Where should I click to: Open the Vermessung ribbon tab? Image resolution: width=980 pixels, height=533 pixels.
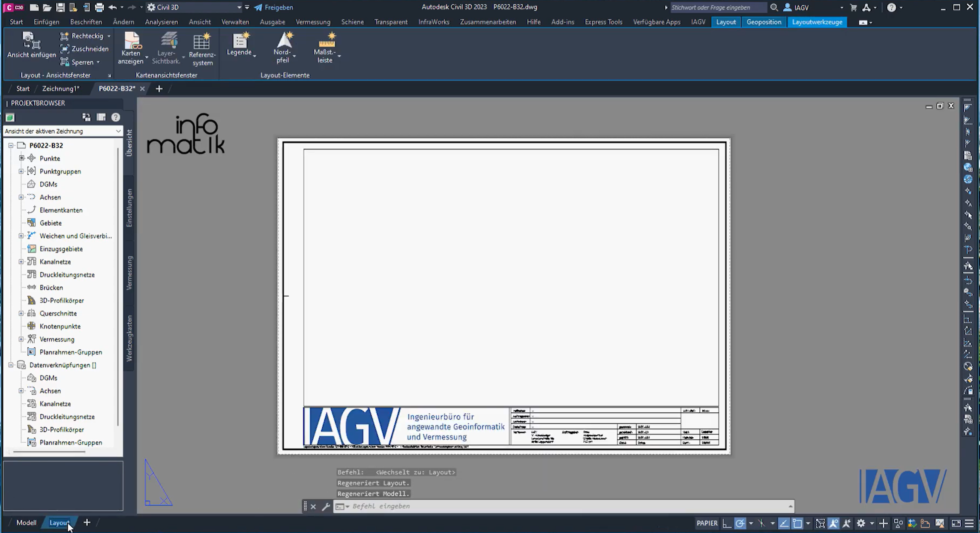(313, 22)
